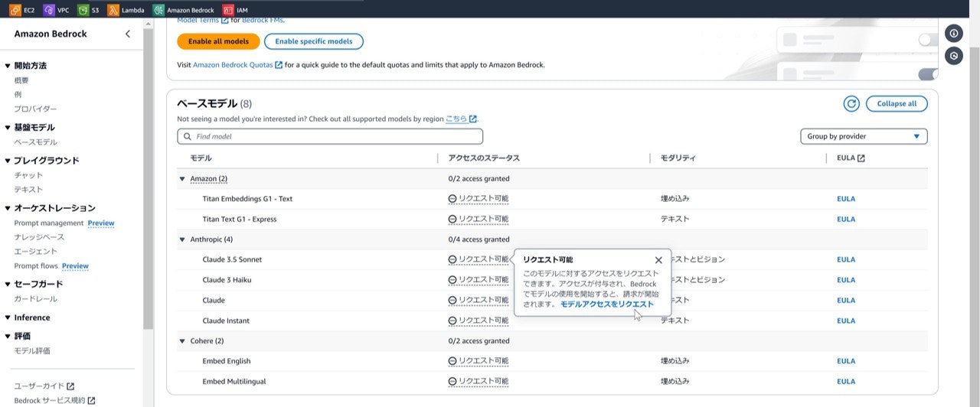Image resolution: width=980 pixels, height=407 pixels.
Task: Click the Collapse all button
Action: [897, 103]
